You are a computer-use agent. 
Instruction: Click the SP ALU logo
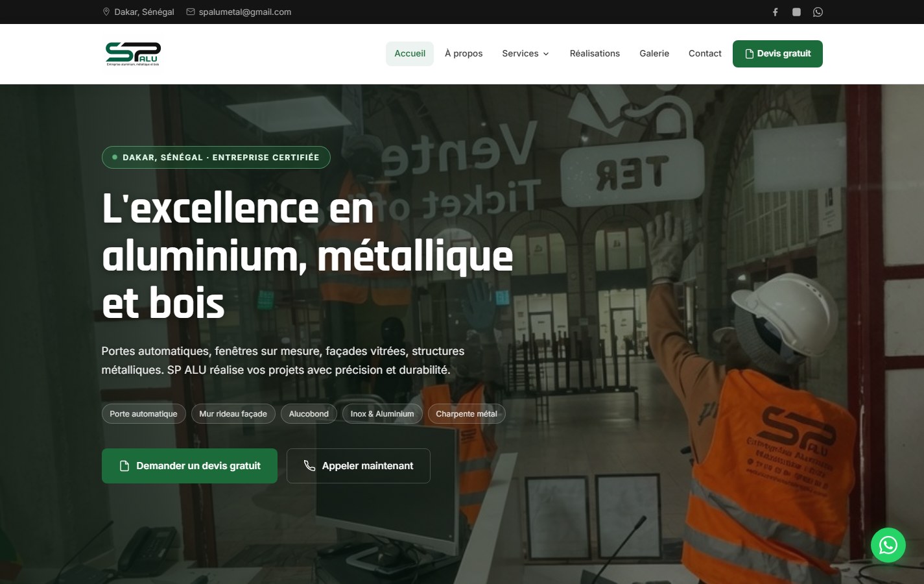click(x=133, y=54)
